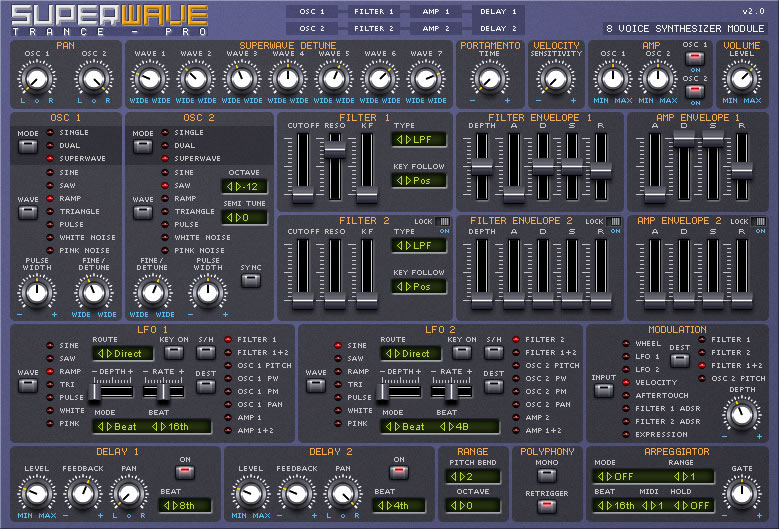Click the Volume Level knob
This screenshot has width=779, height=529.
pos(741,79)
